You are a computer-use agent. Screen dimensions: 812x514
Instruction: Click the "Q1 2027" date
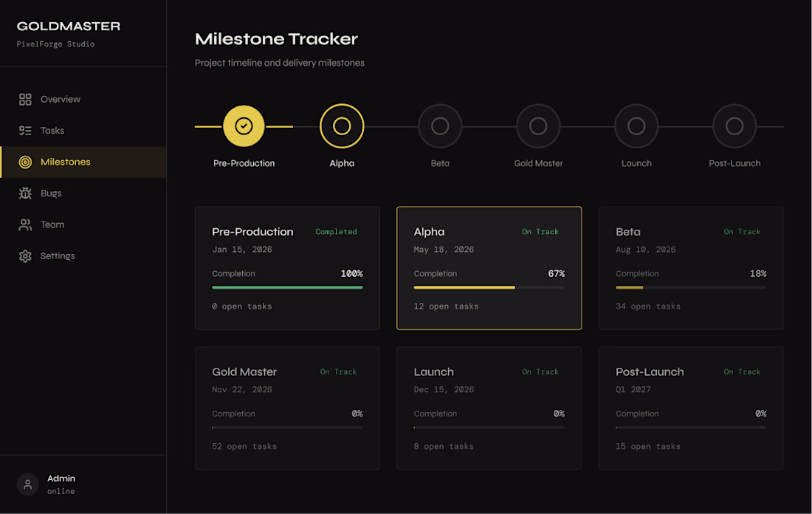coord(633,390)
